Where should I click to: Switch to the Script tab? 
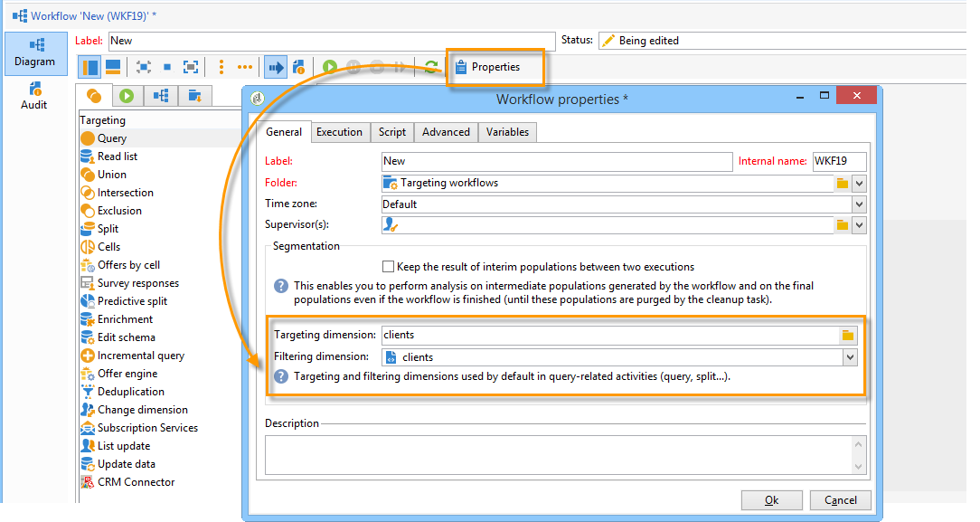coord(392,132)
